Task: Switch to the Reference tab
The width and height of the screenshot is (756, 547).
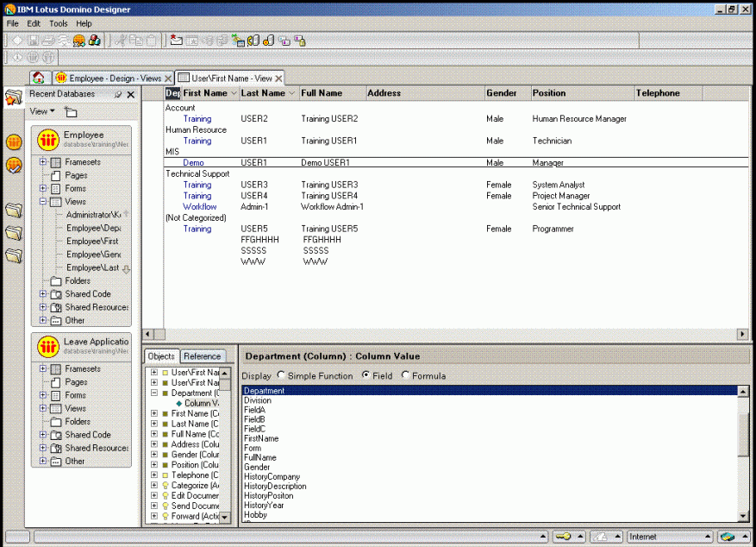Action: click(x=203, y=356)
